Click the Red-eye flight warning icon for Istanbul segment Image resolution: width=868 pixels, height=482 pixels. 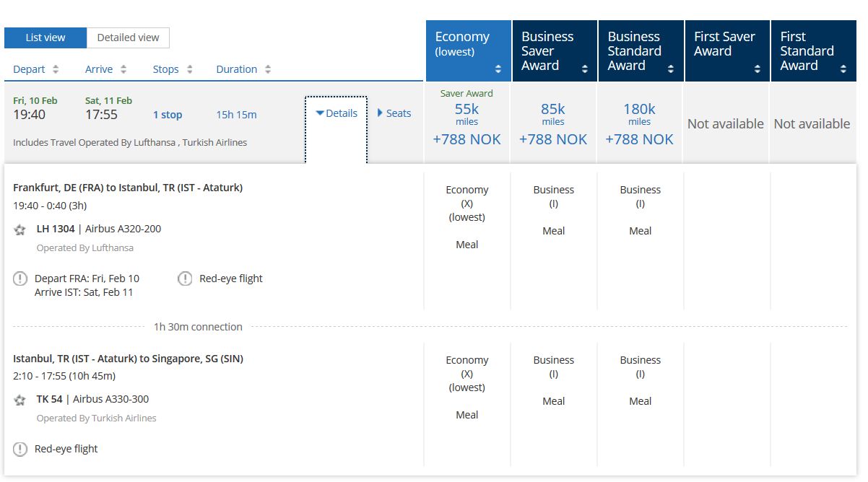coord(20,449)
